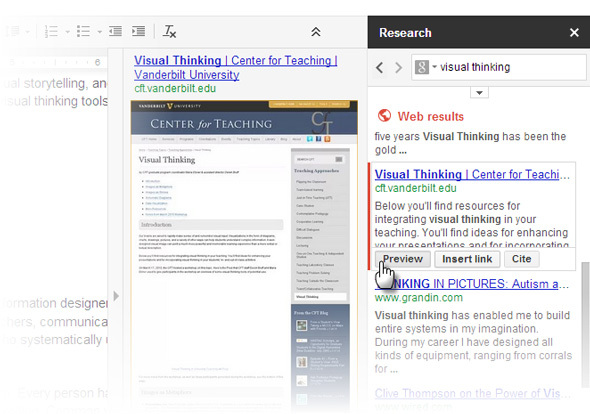Open Visual Thinking Vanderbilt link in preview

[236, 67]
